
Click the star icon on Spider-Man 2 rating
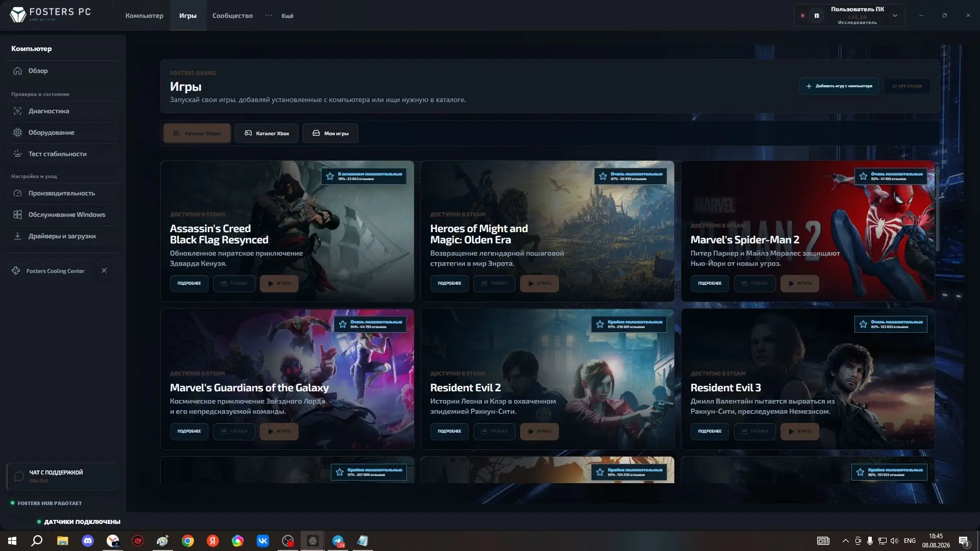[863, 176]
